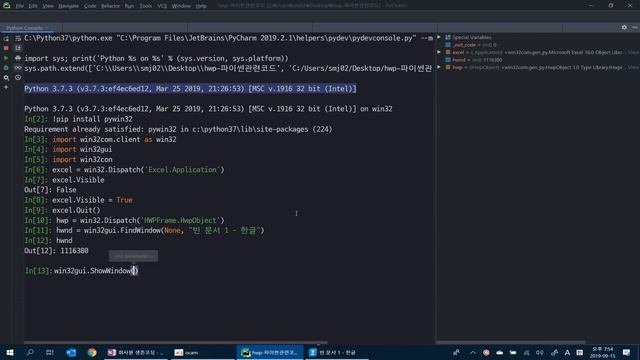The image size is (640, 360).
Task: Open the File menu
Action: (20, 6)
